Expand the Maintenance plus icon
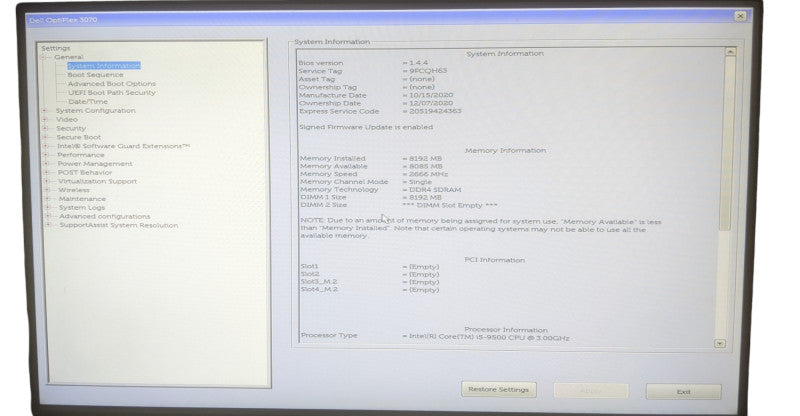Screen dimensions: 800x416 tap(47, 199)
